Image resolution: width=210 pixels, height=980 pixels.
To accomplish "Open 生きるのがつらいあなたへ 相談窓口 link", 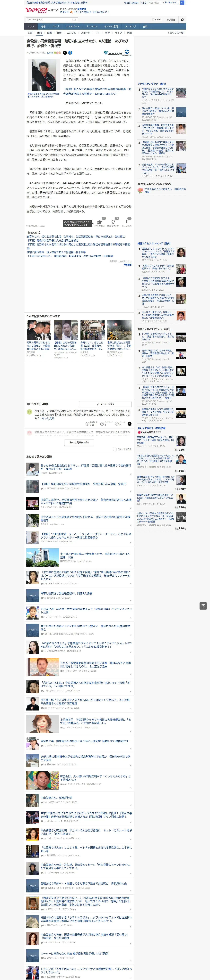I will point(165,190).
